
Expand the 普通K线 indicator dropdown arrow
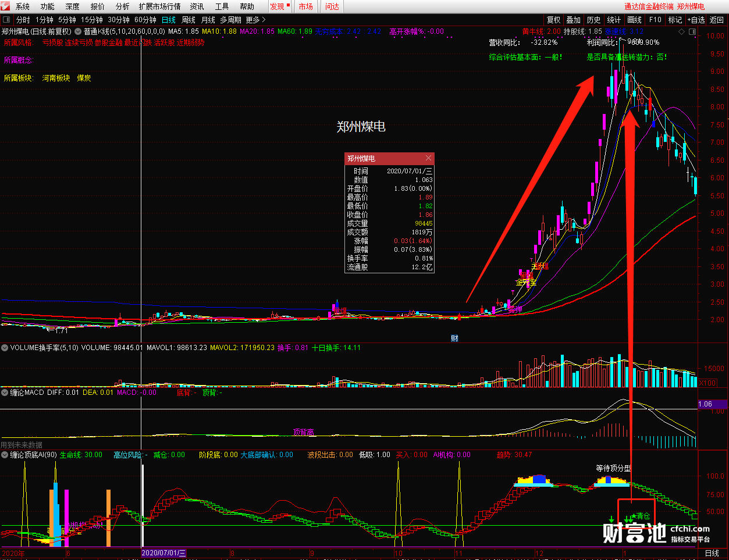[78, 31]
